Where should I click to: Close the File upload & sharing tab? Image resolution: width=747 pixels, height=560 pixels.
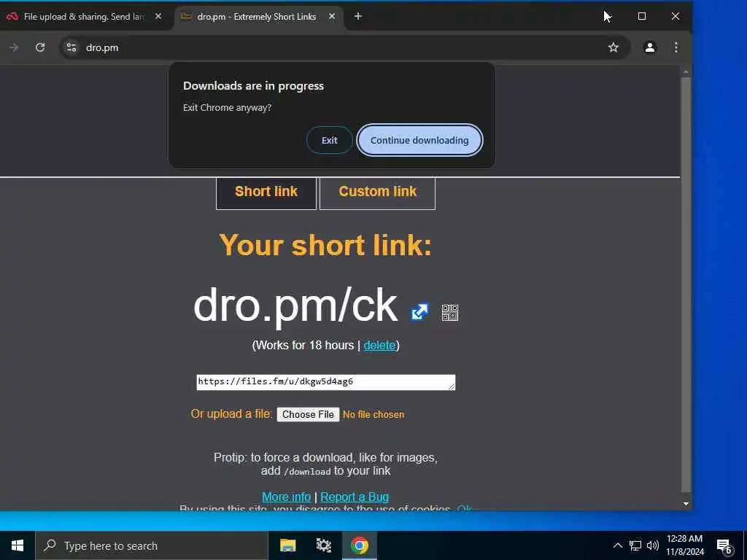click(x=158, y=17)
